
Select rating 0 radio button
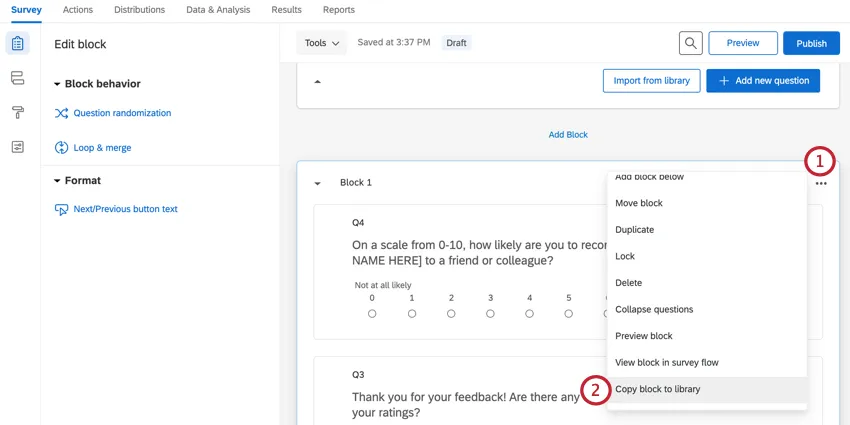pos(372,314)
